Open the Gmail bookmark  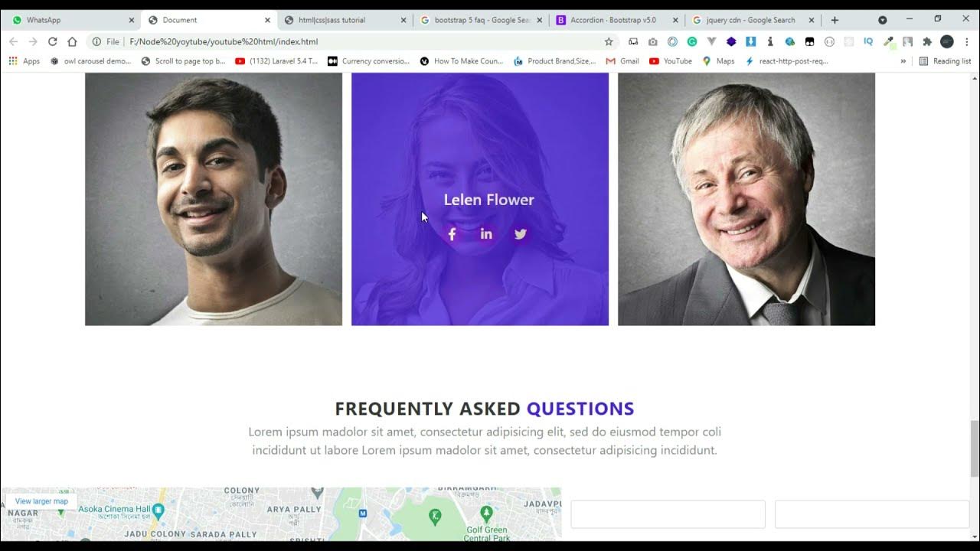622,61
